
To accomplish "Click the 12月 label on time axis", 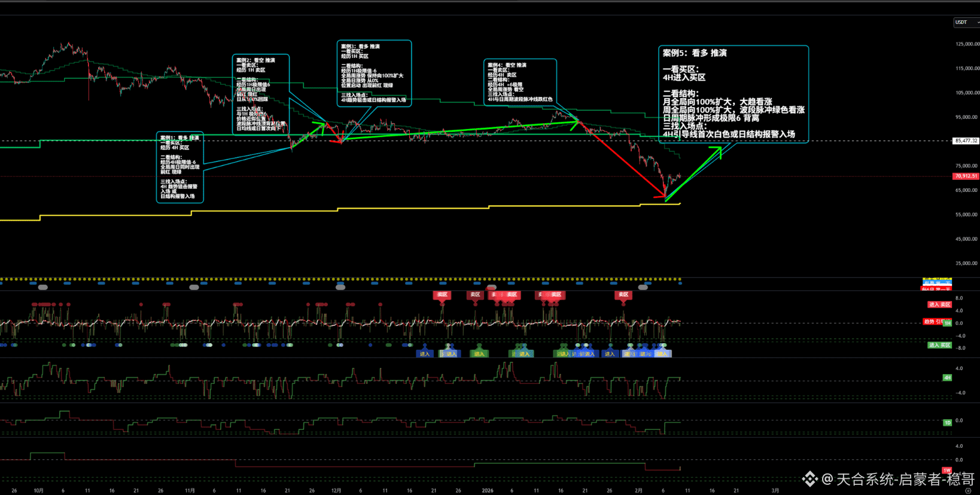I will pyautogui.click(x=336, y=490).
